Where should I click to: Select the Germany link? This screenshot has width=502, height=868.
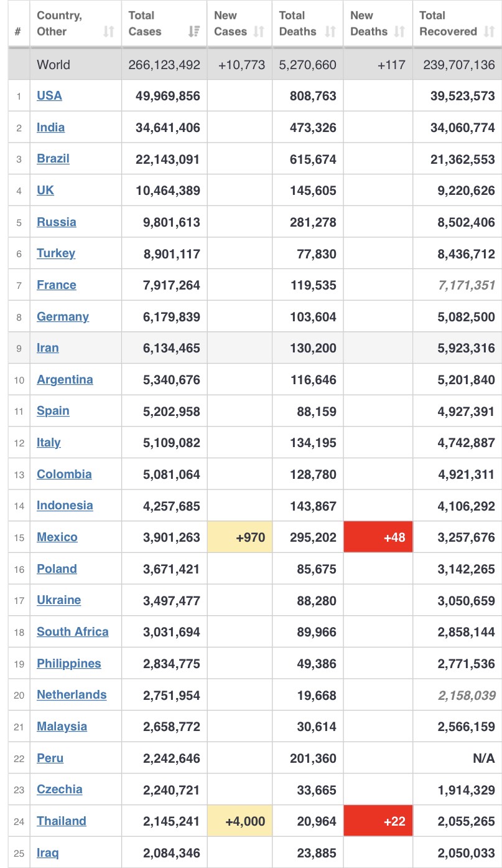[62, 316]
